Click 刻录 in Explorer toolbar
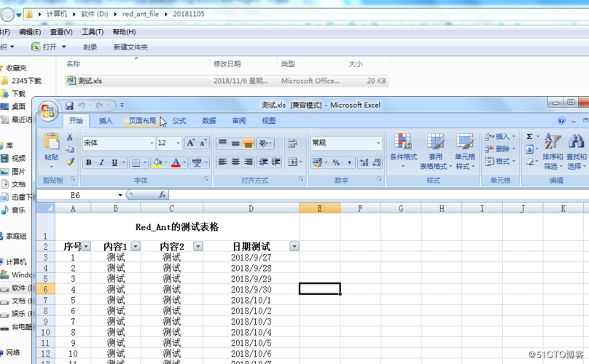This screenshot has height=364, width=589. tap(90, 47)
